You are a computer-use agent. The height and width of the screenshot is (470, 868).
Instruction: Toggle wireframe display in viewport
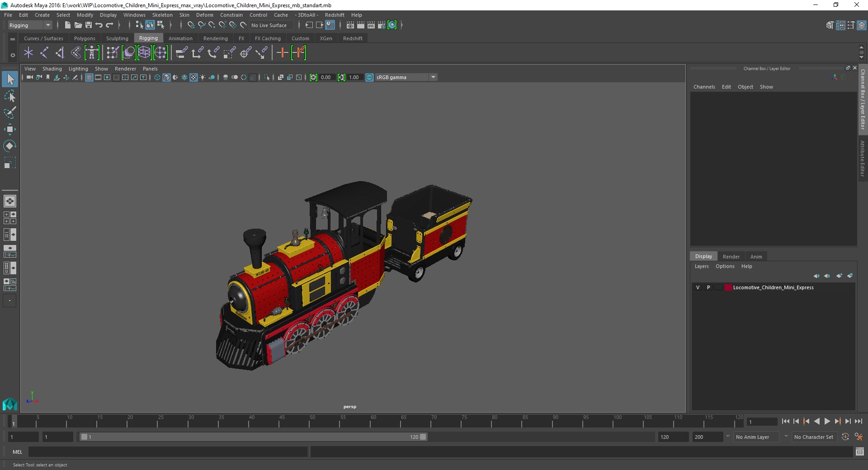(157, 77)
